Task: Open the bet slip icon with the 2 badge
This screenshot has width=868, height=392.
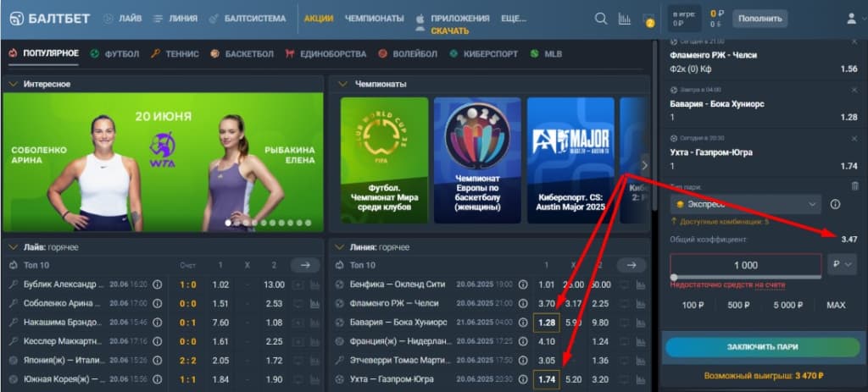Action: [x=648, y=20]
